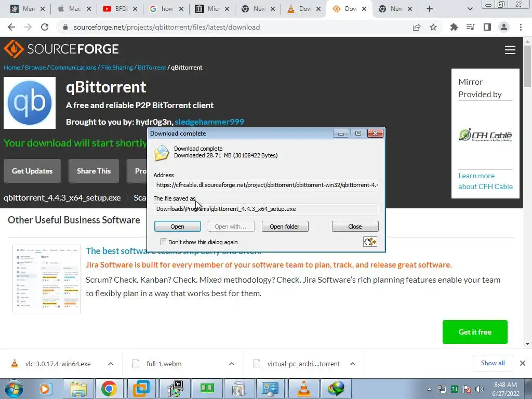Click the taskbar clock showing 8:48 AM
532x399 pixels.
point(506,389)
